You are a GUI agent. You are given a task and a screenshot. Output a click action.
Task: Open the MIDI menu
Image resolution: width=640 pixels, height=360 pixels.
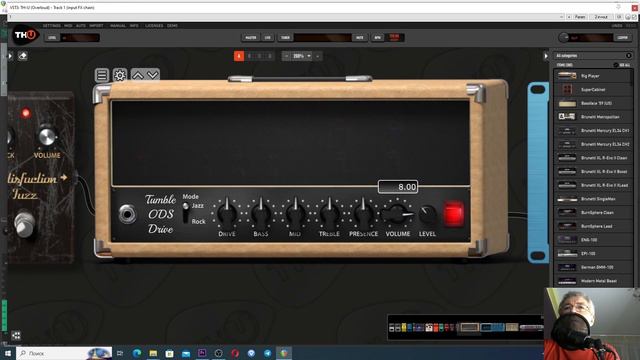68,26
